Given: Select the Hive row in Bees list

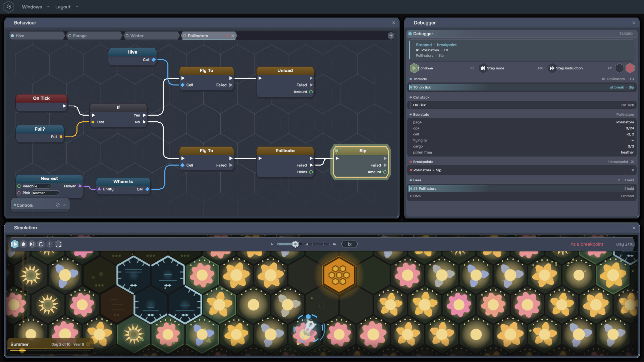Looking at the screenshot, I should pyautogui.click(x=522, y=196).
